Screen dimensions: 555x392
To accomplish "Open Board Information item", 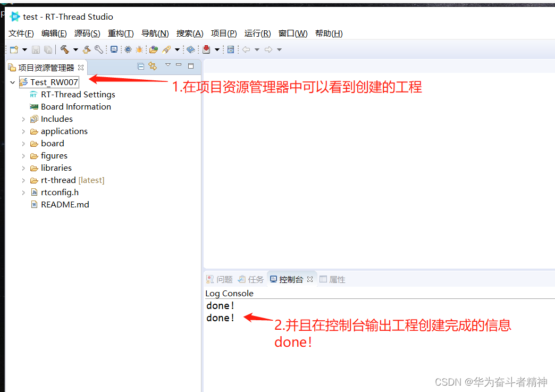I will point(75,106).
